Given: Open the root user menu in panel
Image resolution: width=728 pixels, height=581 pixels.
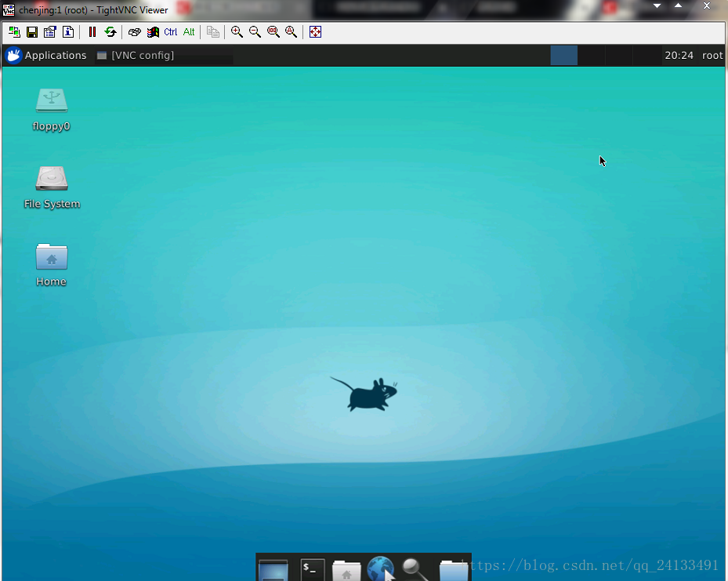Looking at the screenshot, I should coord(712,55).
